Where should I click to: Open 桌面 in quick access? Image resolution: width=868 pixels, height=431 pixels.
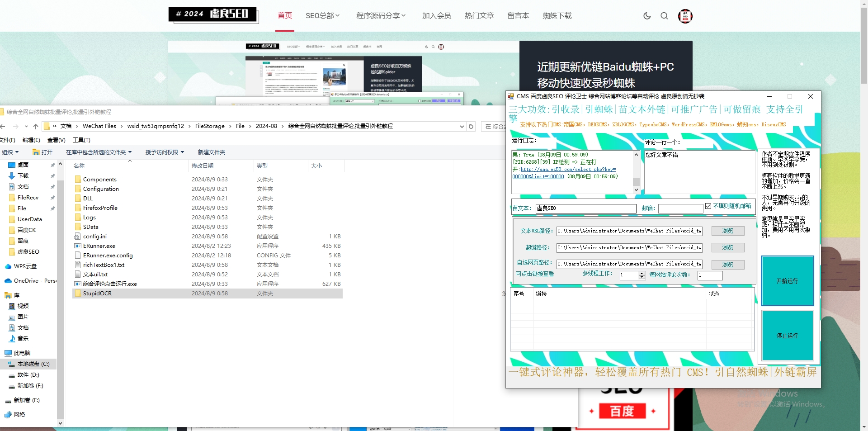tap(23, 165)
